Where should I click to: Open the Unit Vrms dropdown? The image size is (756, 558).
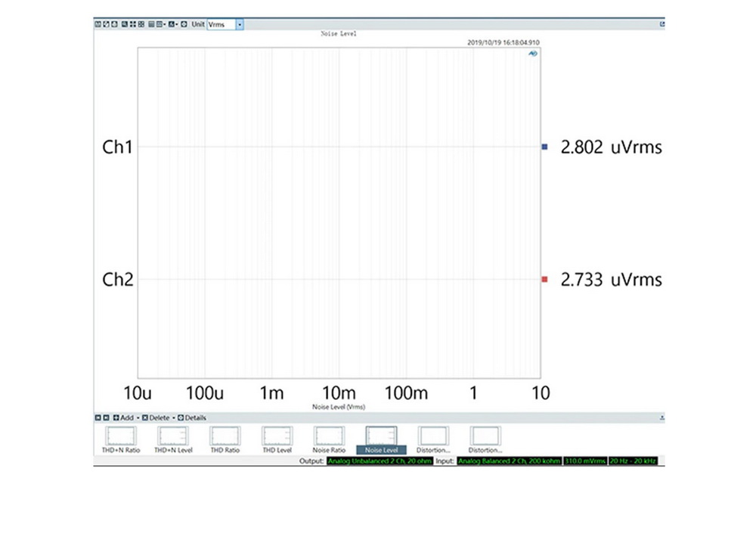coord(240,24)
